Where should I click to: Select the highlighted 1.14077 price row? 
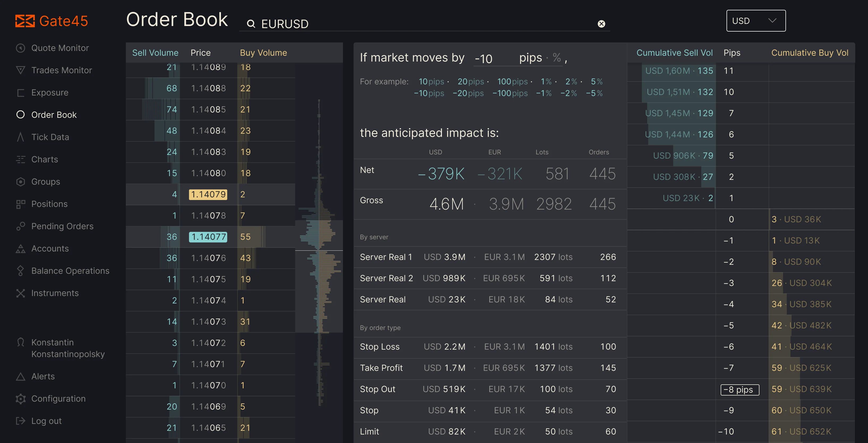(x=208, y=237)
